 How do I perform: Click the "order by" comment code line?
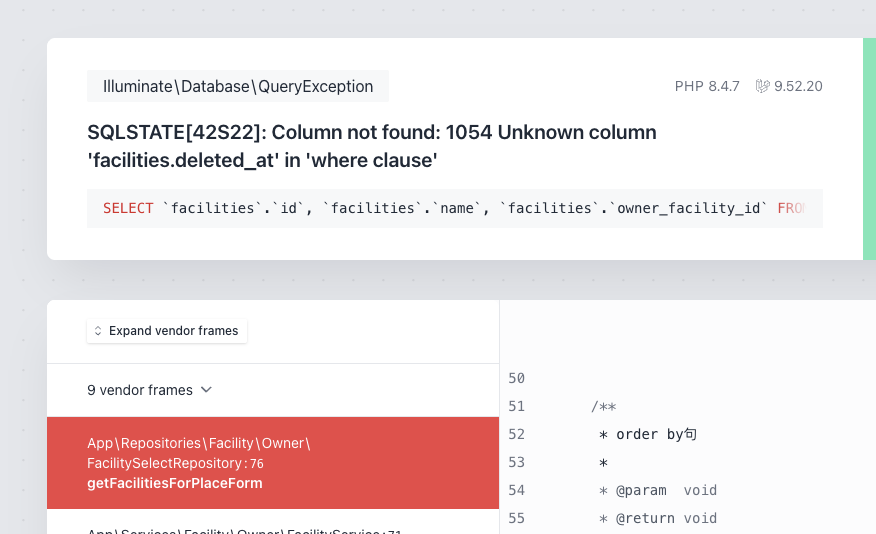click(648, 434)
